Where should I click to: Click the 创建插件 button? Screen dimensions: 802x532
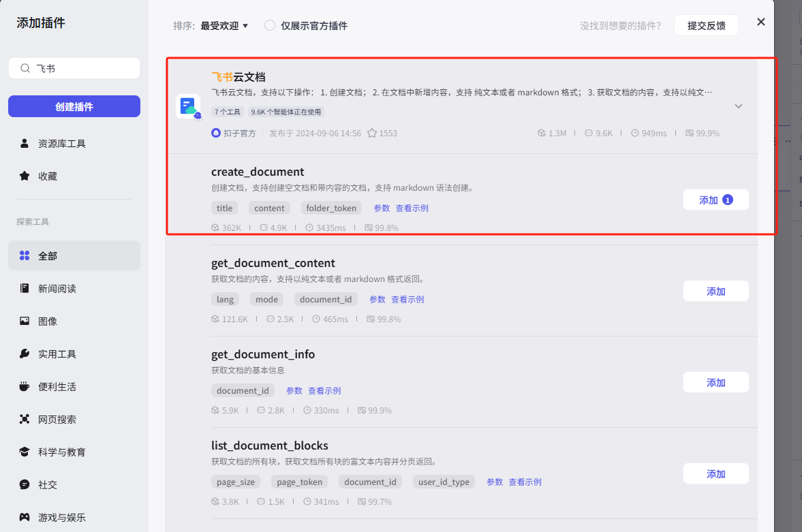tap(74, 106)
